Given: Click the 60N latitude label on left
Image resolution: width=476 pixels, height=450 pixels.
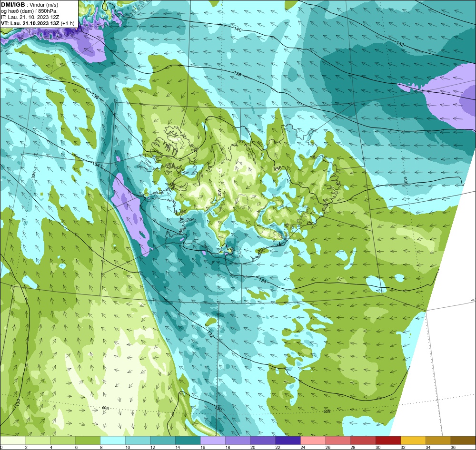Looking at the screenshot, I should (105, 408).
